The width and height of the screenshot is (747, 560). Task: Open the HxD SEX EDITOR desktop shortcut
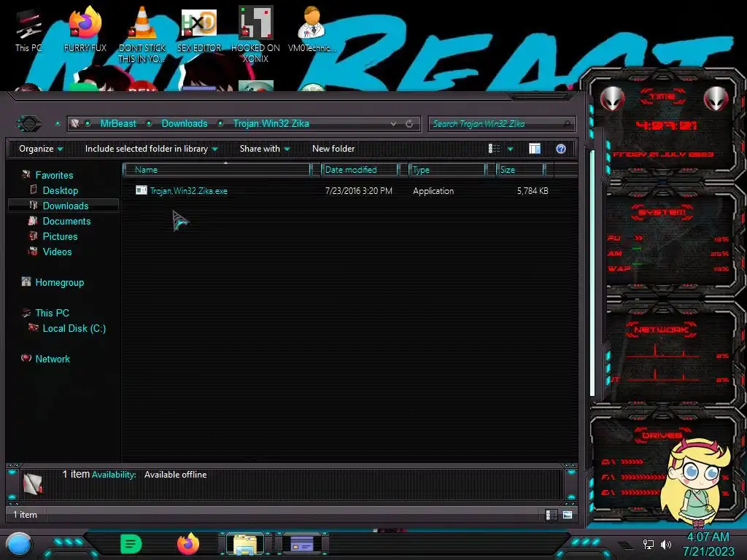tap(199, 29)
